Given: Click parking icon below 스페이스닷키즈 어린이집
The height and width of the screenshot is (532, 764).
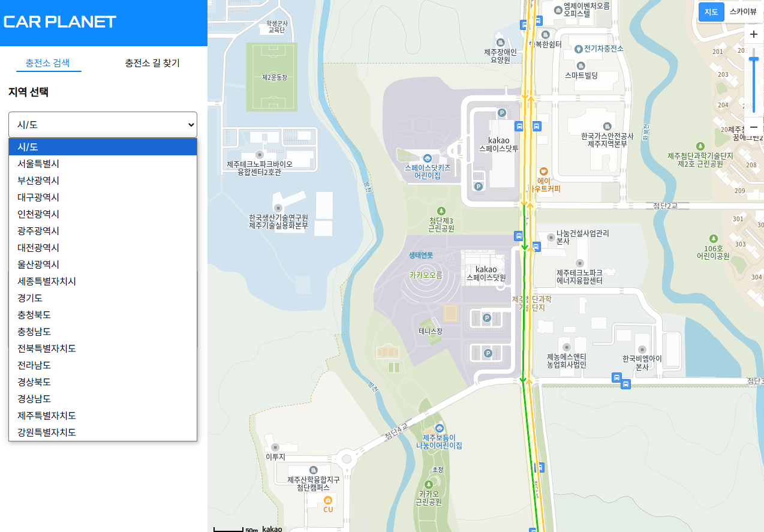Looking at the screenshot, I should click(479, 187).
